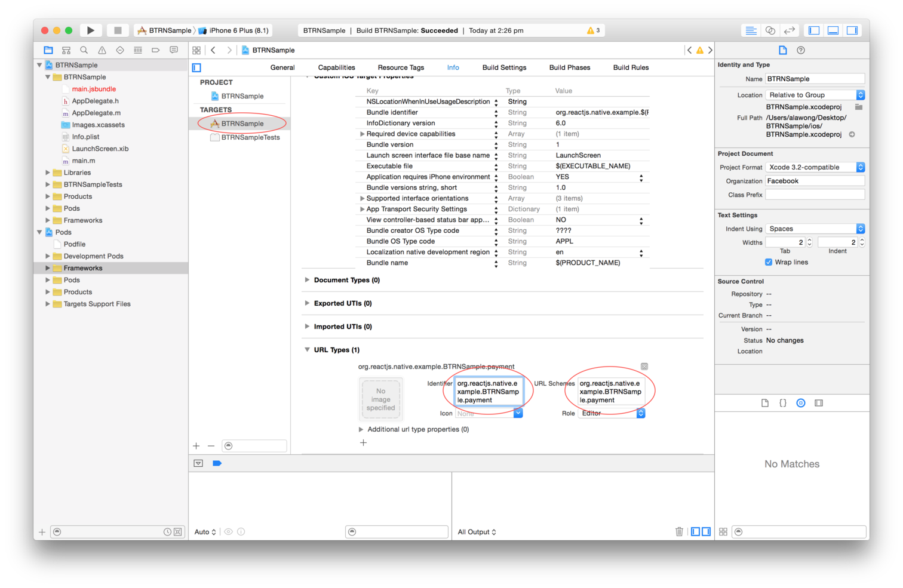Show the Media library
This screenshot has height=588, width=903.
coord(819,403)
